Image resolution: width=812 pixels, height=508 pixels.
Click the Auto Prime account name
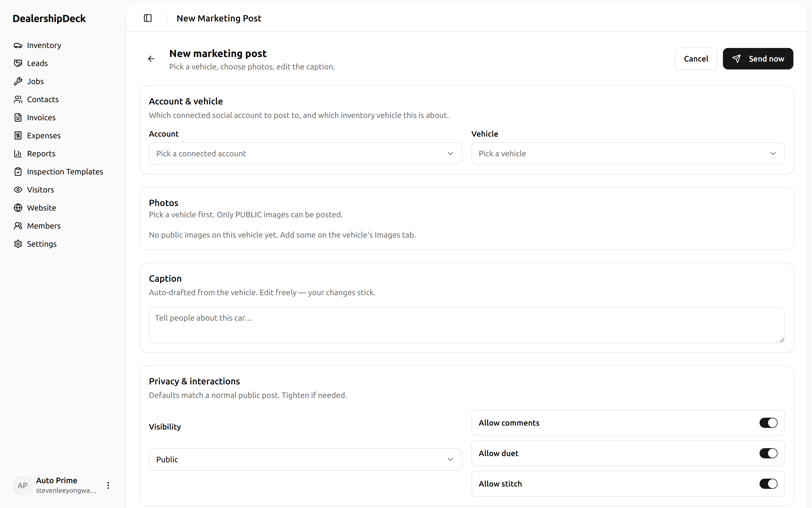57,480
